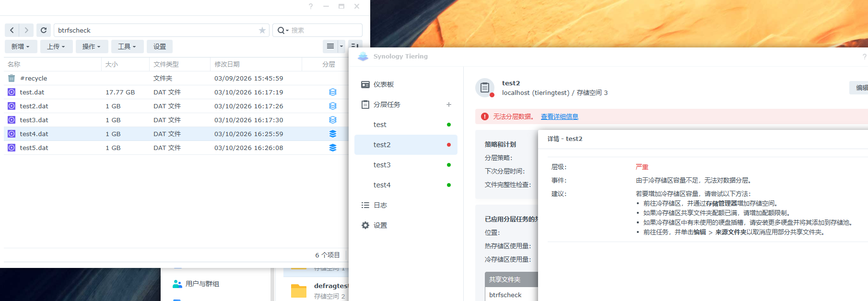Click the 查看详细信息 link
Viewport: 868px width, 301px height.
pos(559,116)
